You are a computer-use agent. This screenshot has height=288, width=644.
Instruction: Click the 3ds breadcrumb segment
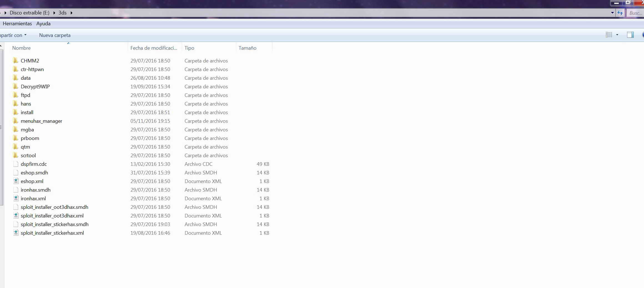[x=62, y=13]
